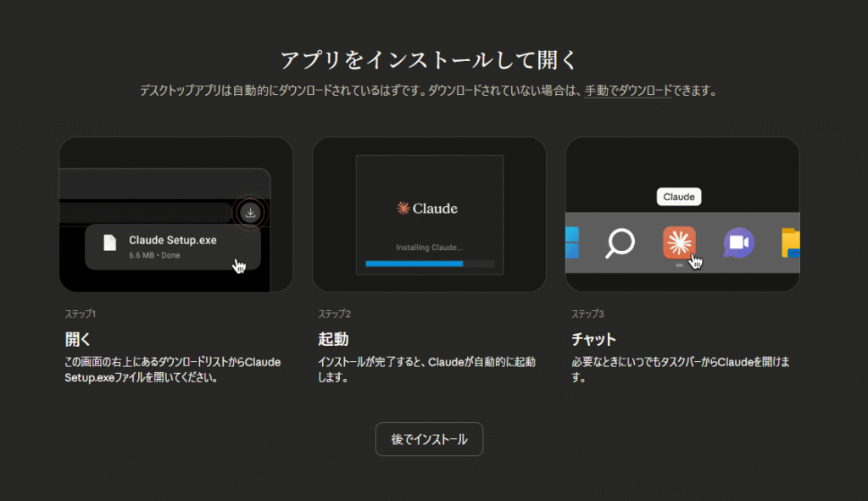Open the orange Claude app icon on taskbar
The image size is (868, 501).
[679, 243]
